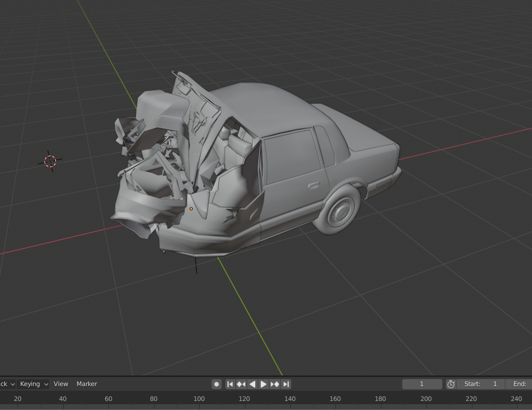Jump to the next keyframe
The width and height of the screenshot is (532, 410).
click(275, 384)
